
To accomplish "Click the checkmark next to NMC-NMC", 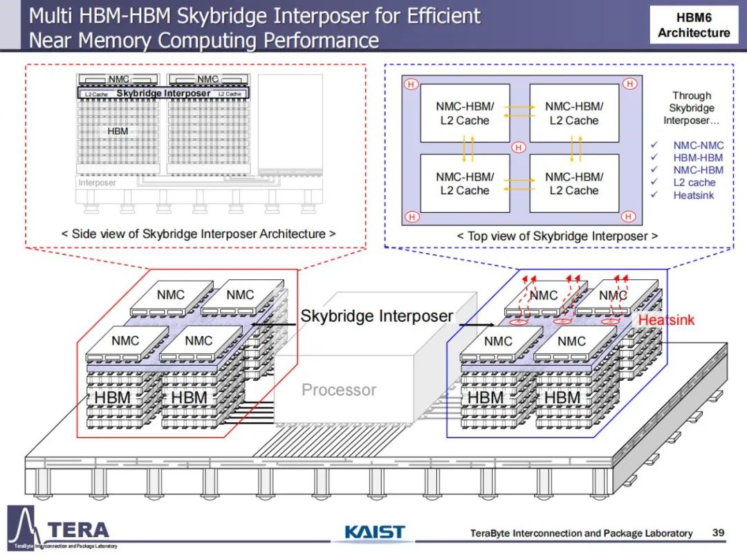I will coord(654,144).
